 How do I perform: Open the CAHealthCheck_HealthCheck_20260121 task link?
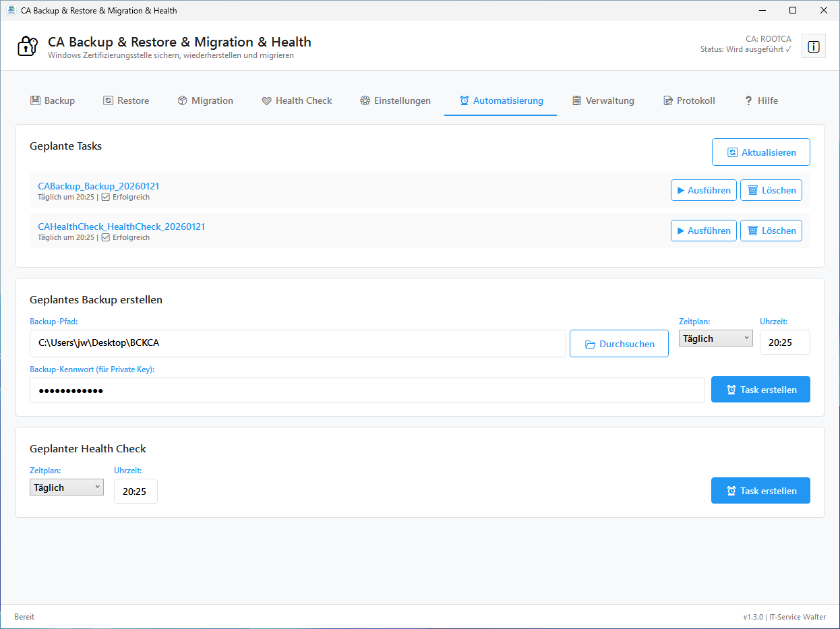[x=121, y=227]
